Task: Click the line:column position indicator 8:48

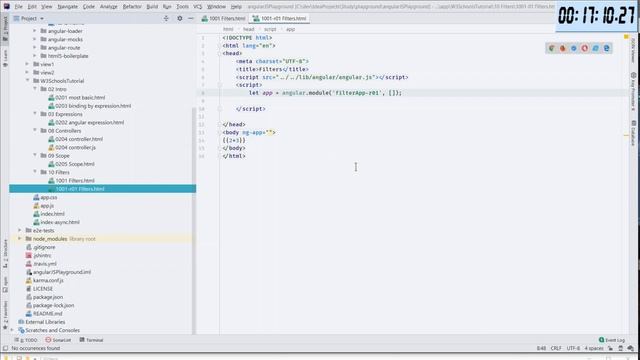Action: (x=541, y=348)
